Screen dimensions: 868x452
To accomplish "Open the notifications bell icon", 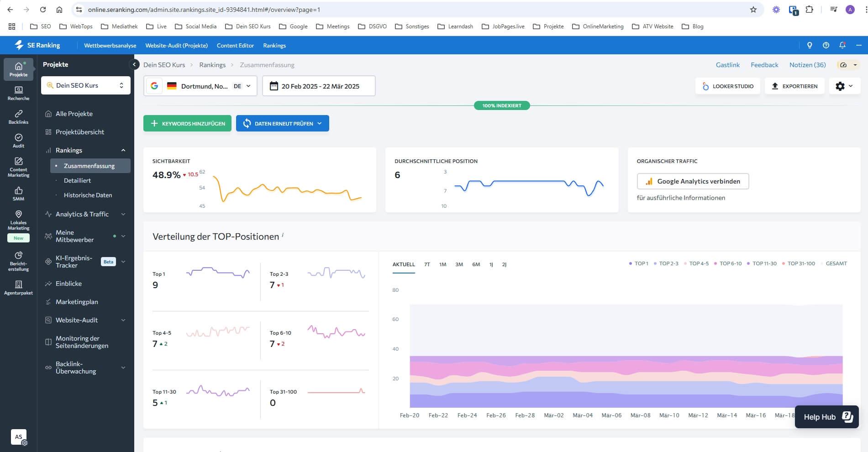I will [x=842, y=45].
